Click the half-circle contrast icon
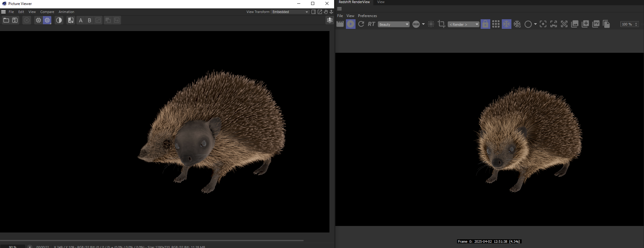The width and height of the screenshot is (644, 248). 59,20
